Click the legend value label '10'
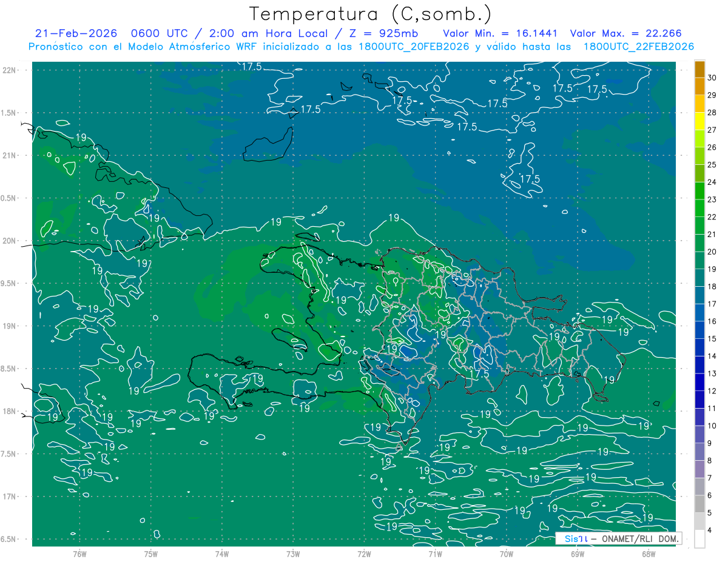 pos(712,426)
